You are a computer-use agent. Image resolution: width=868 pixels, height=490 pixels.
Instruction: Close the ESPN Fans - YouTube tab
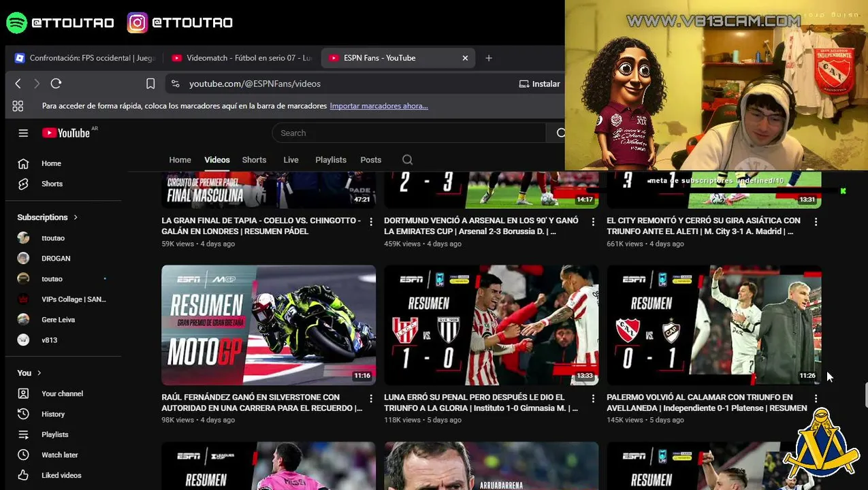(x=465, y=58)
